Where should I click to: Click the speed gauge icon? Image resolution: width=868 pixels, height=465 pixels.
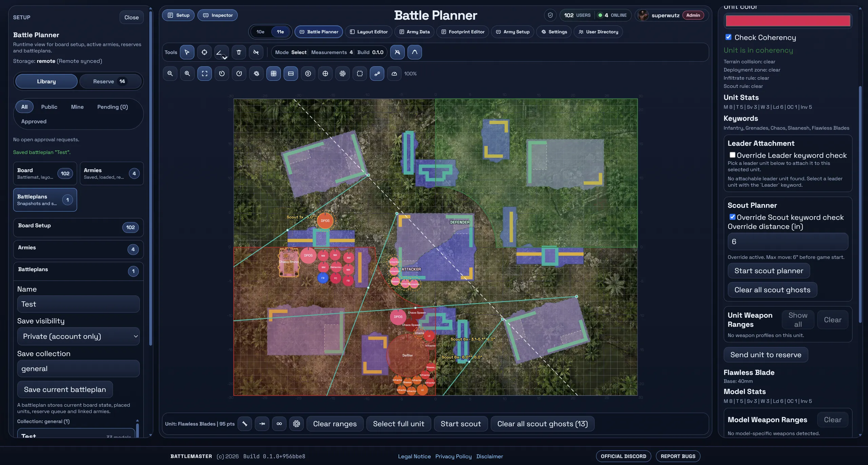click(x=394, y=74)
